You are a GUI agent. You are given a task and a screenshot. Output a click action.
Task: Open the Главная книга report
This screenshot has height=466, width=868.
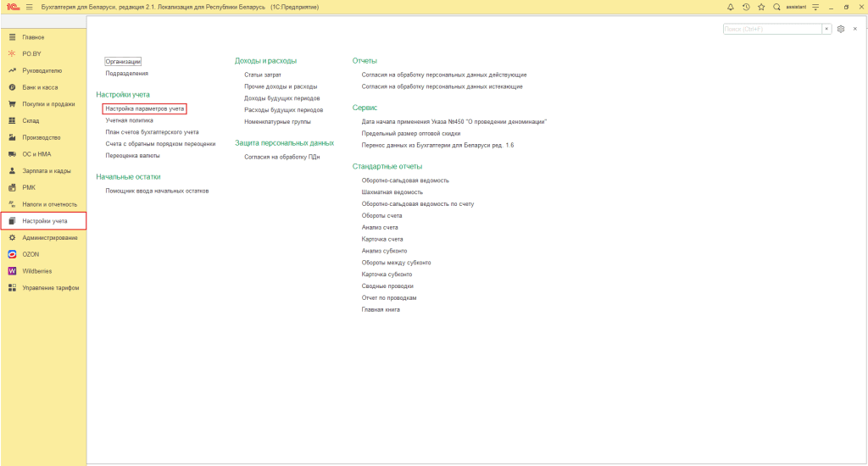coord(381,310)
